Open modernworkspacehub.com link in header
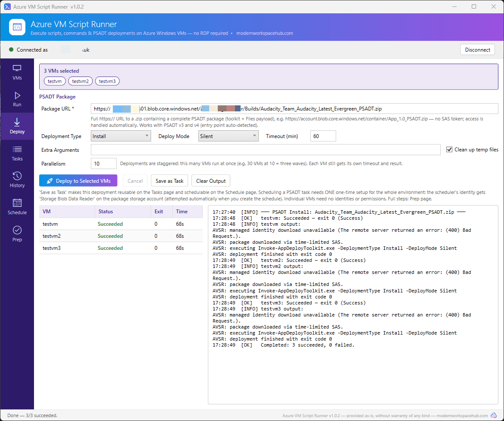504x421 pixels. pos(265,33)
